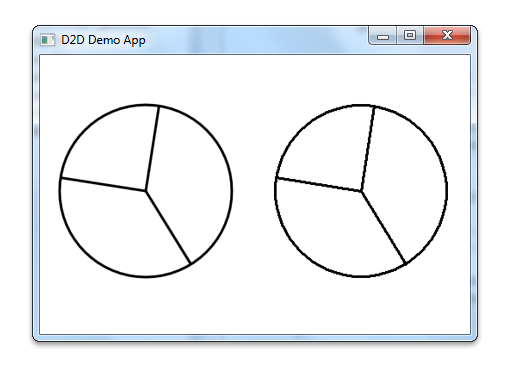The width and height of the screenshot is (514, 376).
Task: Click the "D2D Demo App" title text
Action: coord(103,40)
